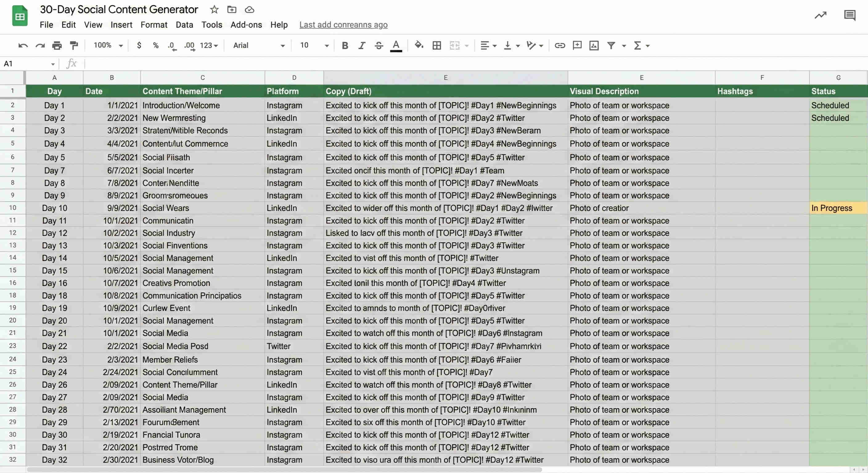Star the document
The image size is (868, 473).
214,10
